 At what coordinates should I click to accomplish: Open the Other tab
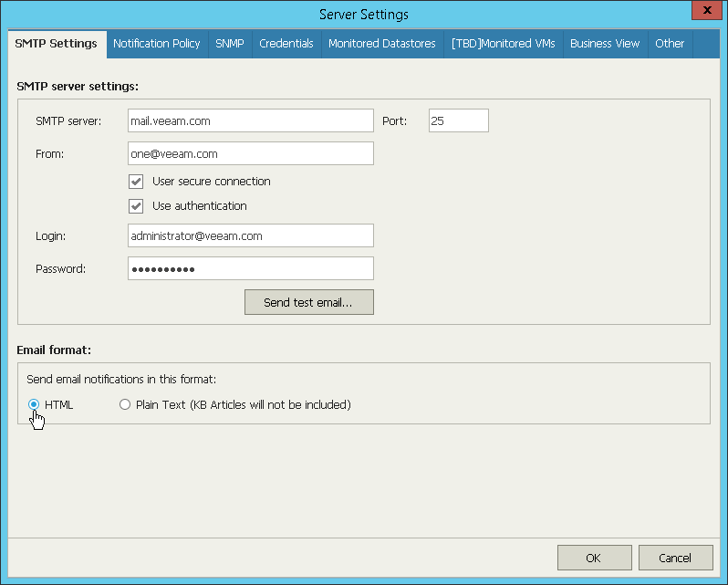(670, 44)
